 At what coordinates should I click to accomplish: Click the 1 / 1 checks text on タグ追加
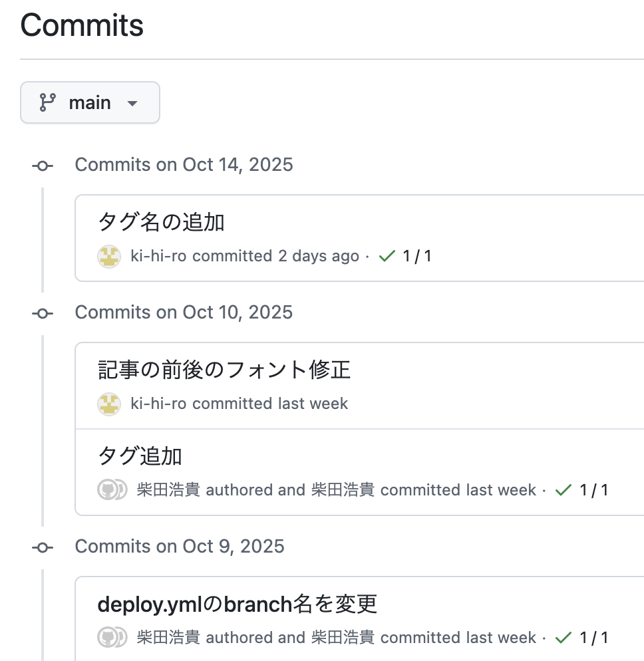[594, 490]
